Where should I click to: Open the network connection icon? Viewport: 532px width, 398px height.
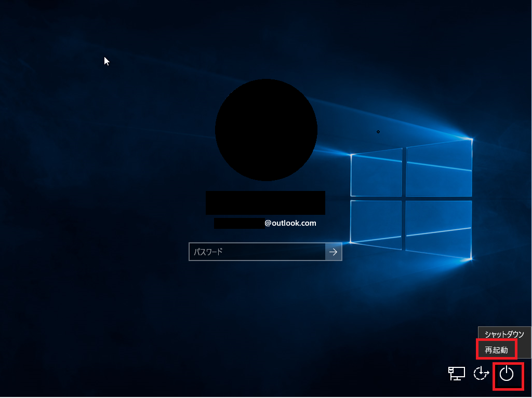tap(456, 374)
